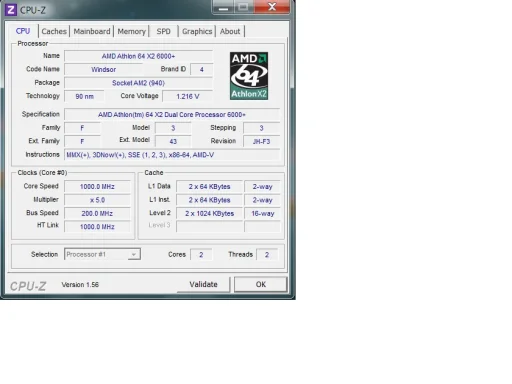Viewport: 512px width, 384px height.
Task: Select the SPD tab
Action: pos(163,31)
